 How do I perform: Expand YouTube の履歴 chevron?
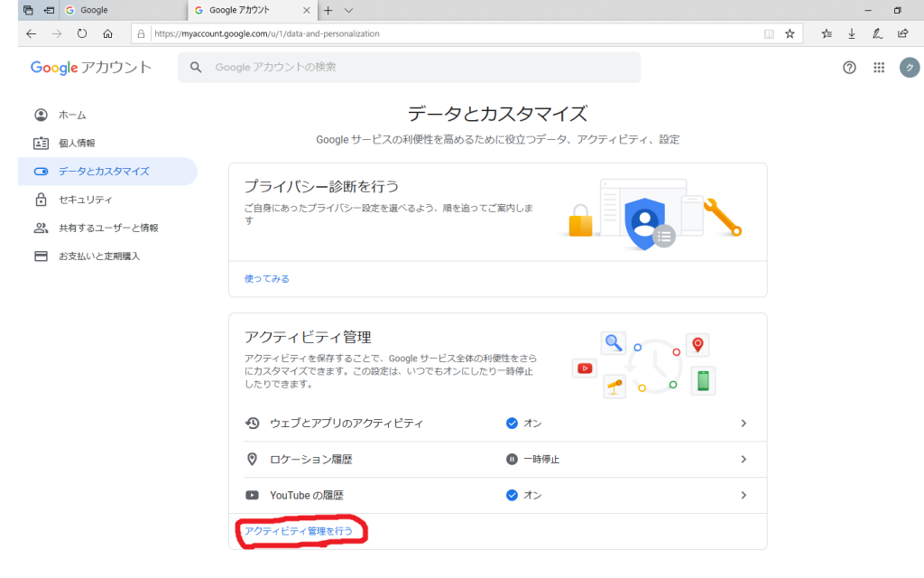[x=744, y=496]
